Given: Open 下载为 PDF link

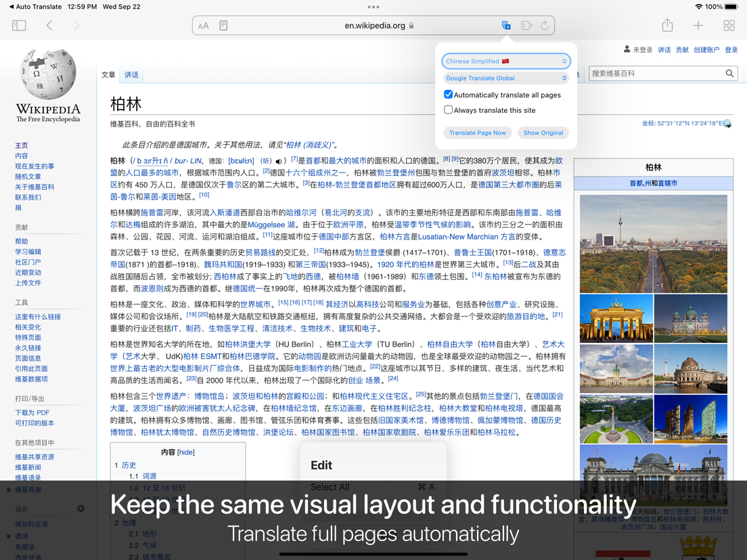Looking at the screenshot, I should coord(32,413).
